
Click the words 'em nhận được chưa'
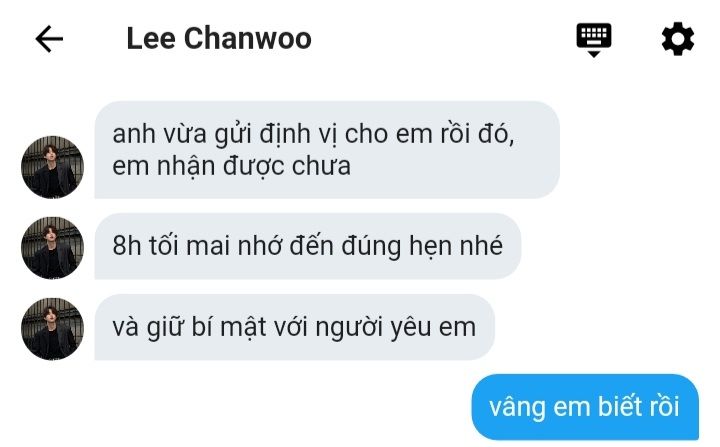[231, 167]
